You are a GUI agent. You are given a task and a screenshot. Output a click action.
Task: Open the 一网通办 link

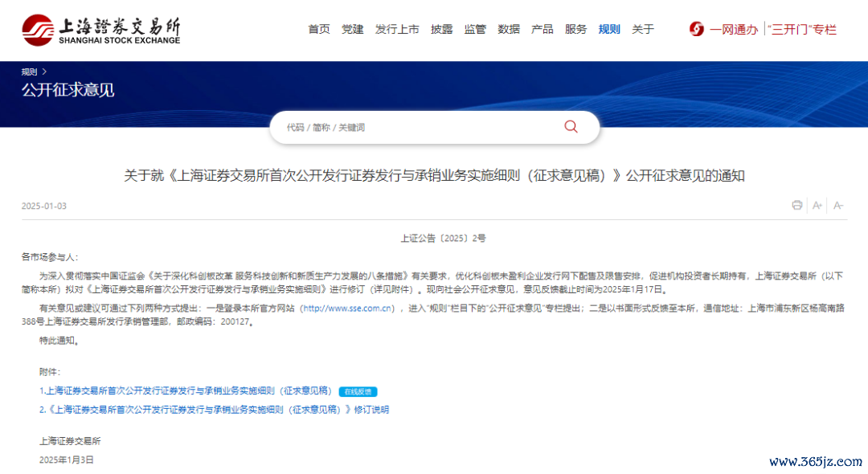[x=734, y=29]
